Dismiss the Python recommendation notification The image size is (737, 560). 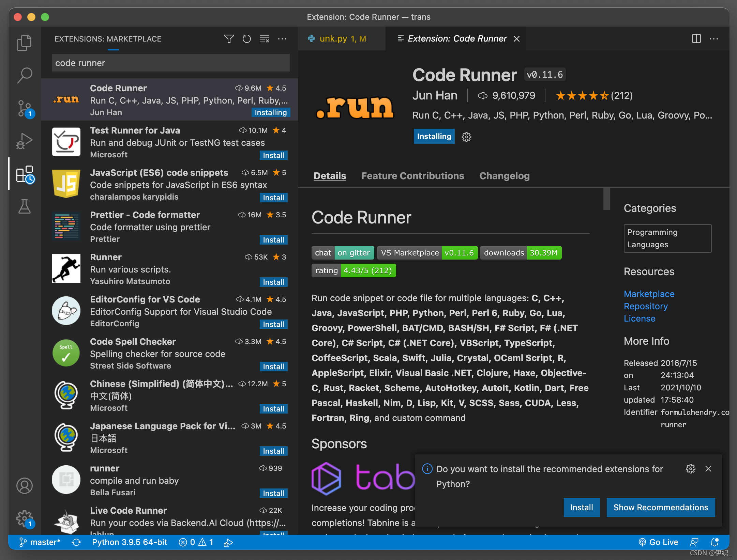click(708, 469)
